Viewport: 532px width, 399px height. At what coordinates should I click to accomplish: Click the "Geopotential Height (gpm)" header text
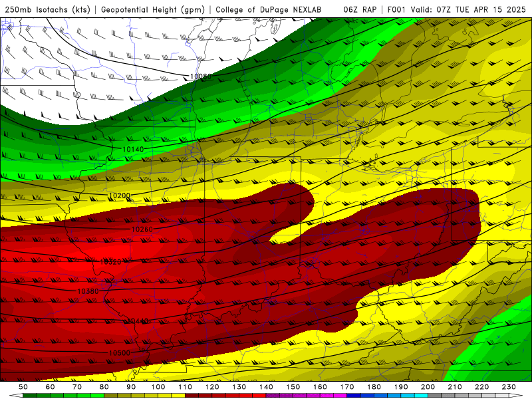coord(153,10)
